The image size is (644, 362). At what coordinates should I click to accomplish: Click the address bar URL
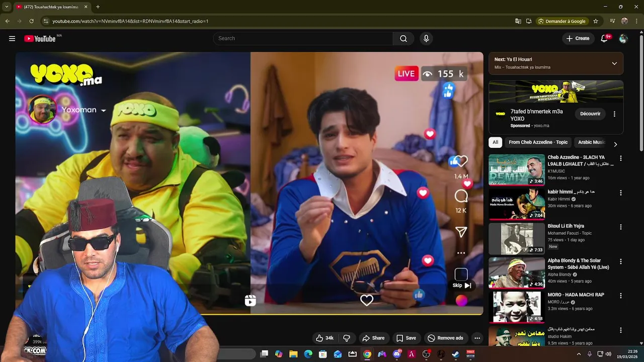(x=130, y=21)
